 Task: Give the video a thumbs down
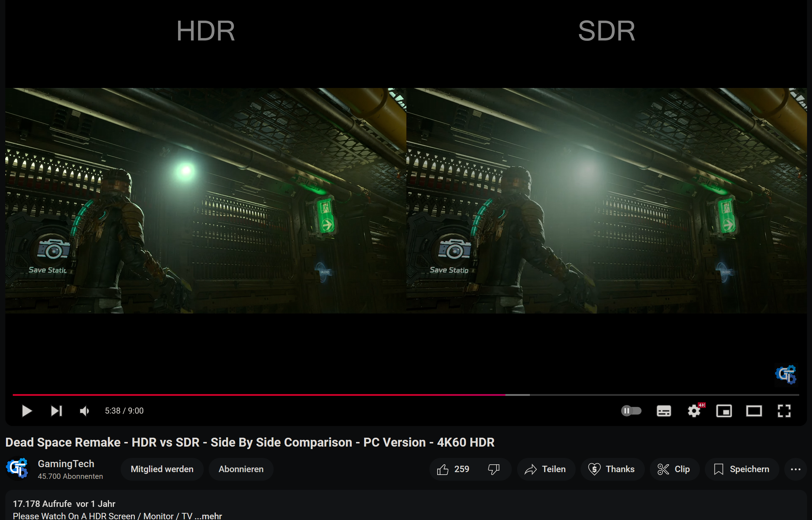[494, 469]
